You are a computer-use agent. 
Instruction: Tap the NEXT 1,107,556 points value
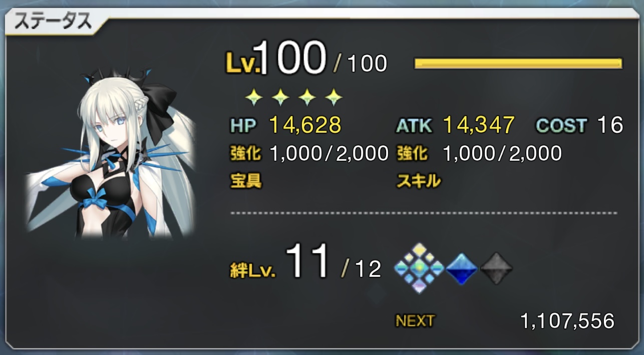567,321
